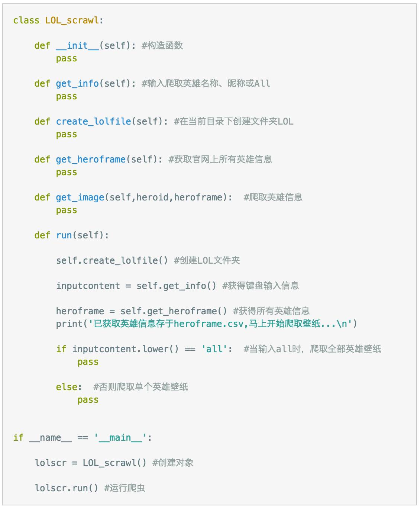Click the pass under get_image
This screenshot has height=508, width=420.
tap(67, 211)
